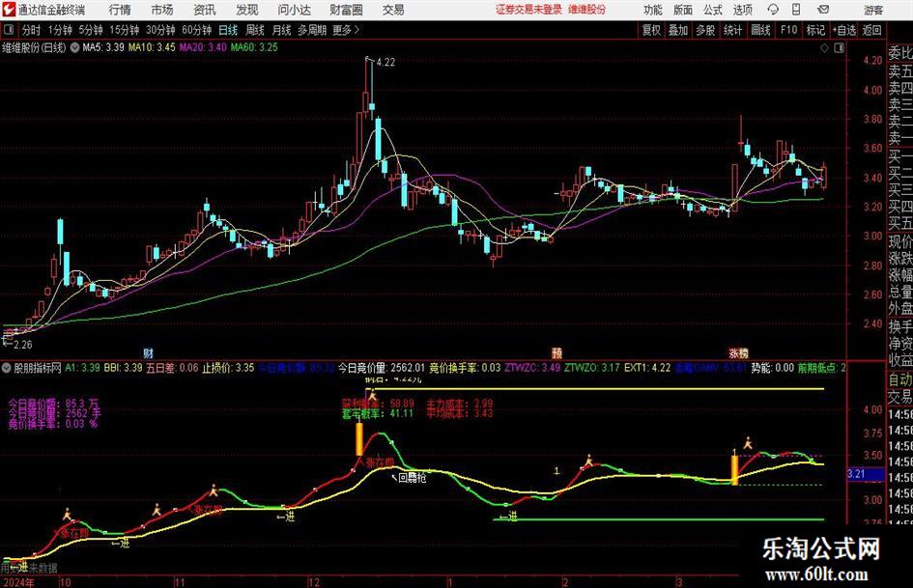
Task: Select the 日线 daily period tab
Action: click(228, 30)
